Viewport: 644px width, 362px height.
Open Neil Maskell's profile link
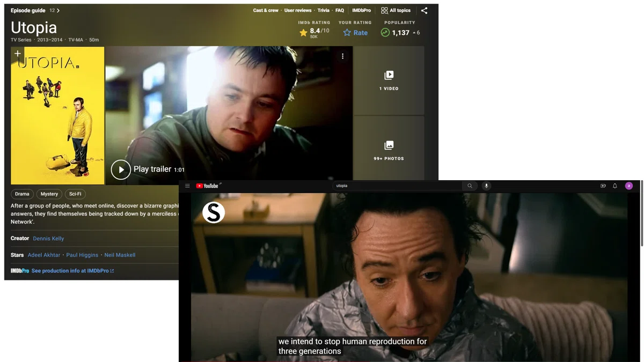[x=120, y=255]
